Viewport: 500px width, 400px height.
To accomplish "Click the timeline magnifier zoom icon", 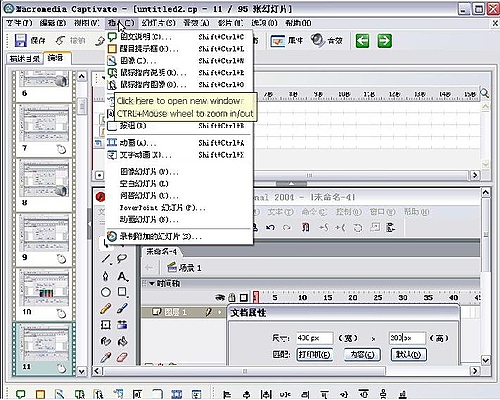I will pyautogui.click(x=484, y=93).
